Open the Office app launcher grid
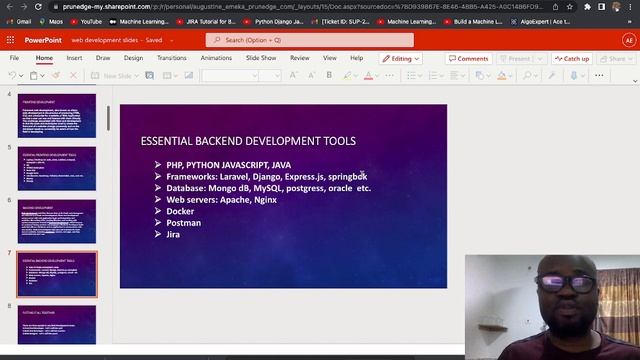640x360 pixels. point(10,40)
